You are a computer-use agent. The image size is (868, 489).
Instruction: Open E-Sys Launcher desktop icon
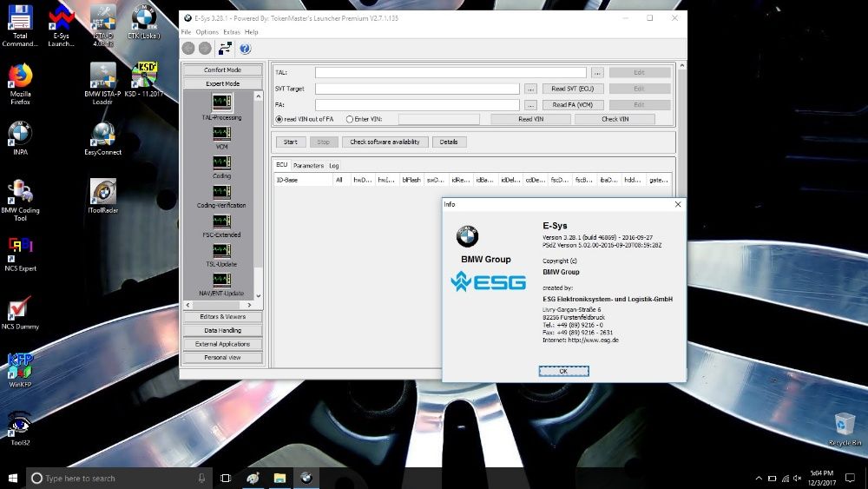coord(61,25)
